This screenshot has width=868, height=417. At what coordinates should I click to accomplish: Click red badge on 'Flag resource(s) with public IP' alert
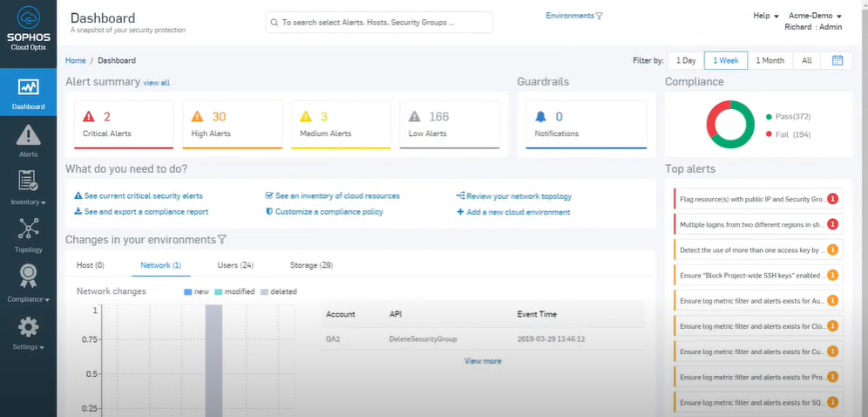(832, 199)
